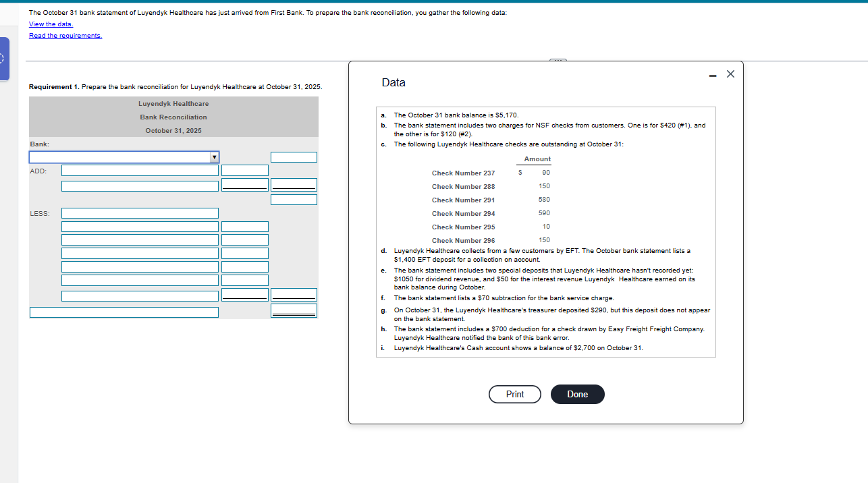Click the bottom-left total label field
Image resolution: width=868 pixels, height=483 pixels.
(124, 311)
